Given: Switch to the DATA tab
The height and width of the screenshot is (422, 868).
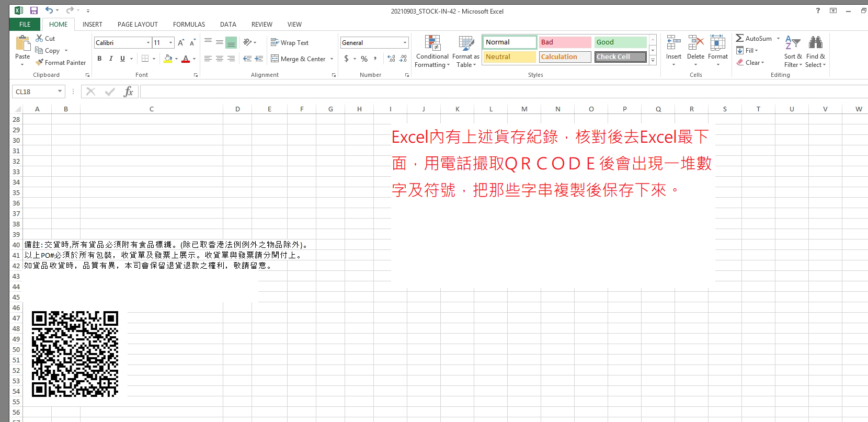Looking at the screenshot, I should point(228,24).
